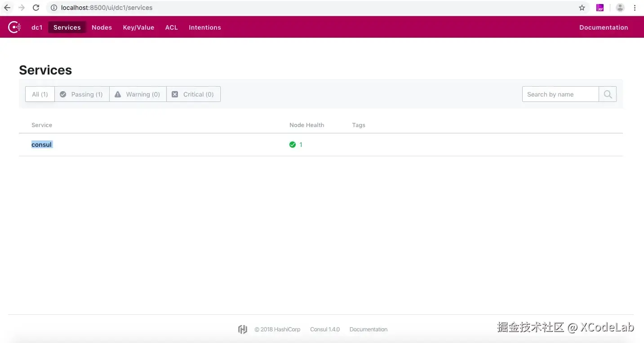This screenshot has width=644, height=343.
Task: Click the Services page heading
Action: (45, 70)
